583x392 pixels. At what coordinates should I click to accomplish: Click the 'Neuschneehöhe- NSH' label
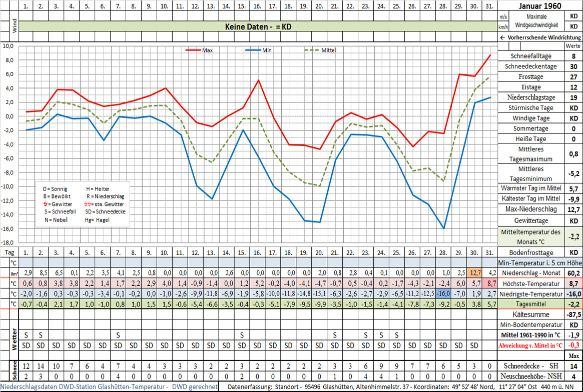click(531, 376)
